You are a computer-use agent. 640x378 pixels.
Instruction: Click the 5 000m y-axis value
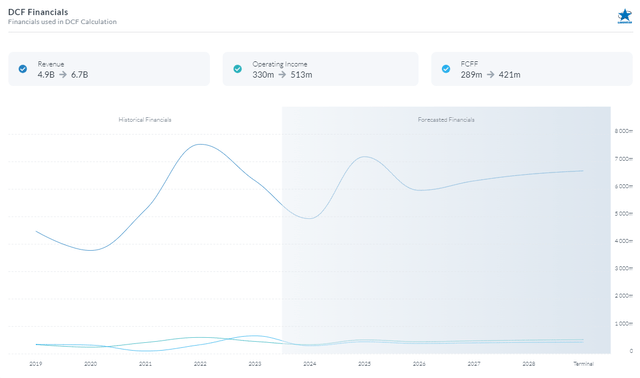click(x=623, y=213)
